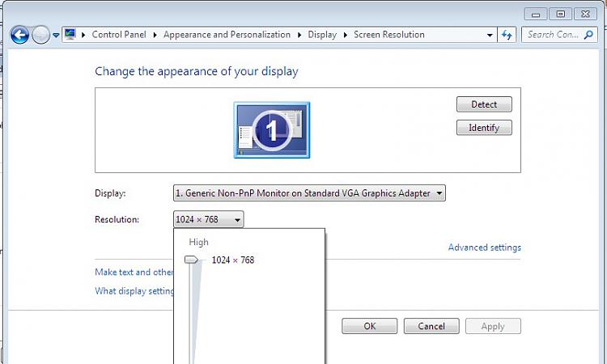This screenshot has height=364, width=607.
Task: Expand arrow after Display breadcrumb
Action: tap(346, 35)
